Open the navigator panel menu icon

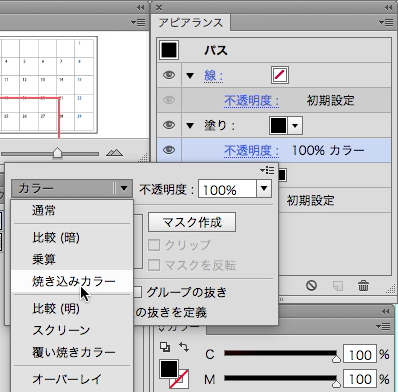click(138, 23)
